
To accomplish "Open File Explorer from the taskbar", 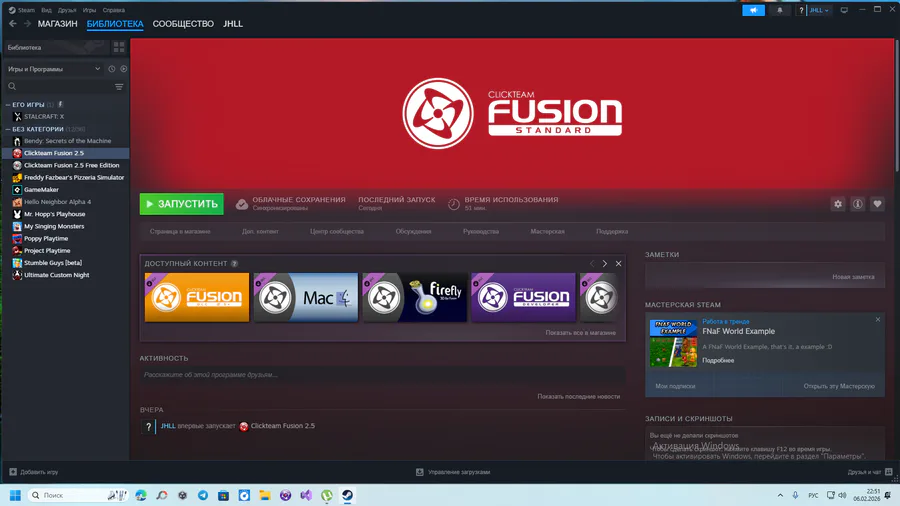I will pos(265,495).
